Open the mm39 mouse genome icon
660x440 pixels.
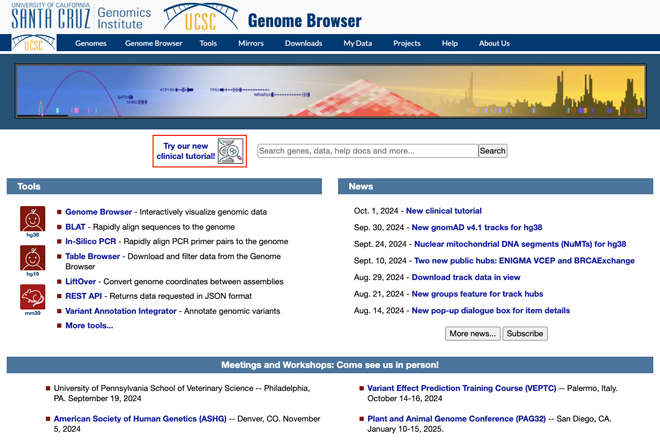[32, 297]
